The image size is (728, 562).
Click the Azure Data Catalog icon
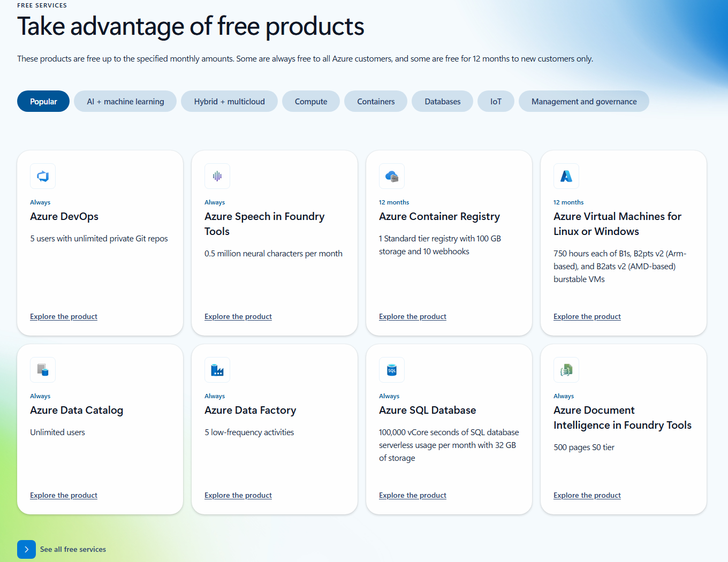click(43, 370)
